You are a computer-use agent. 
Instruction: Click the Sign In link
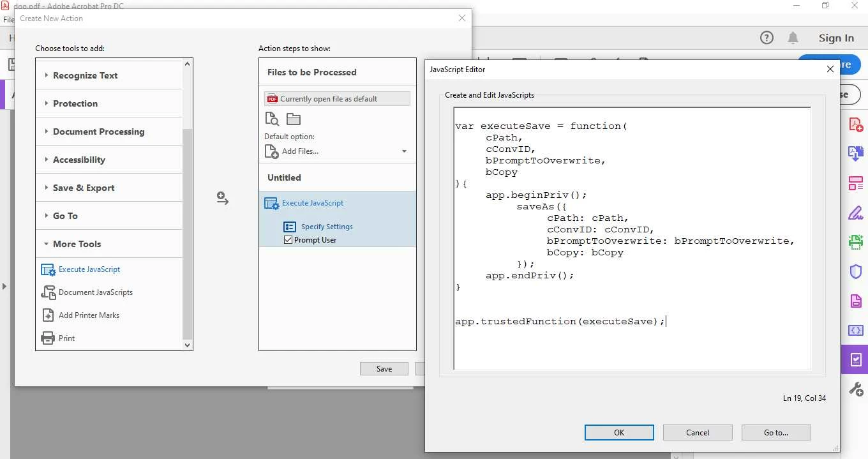click(836, 38)
